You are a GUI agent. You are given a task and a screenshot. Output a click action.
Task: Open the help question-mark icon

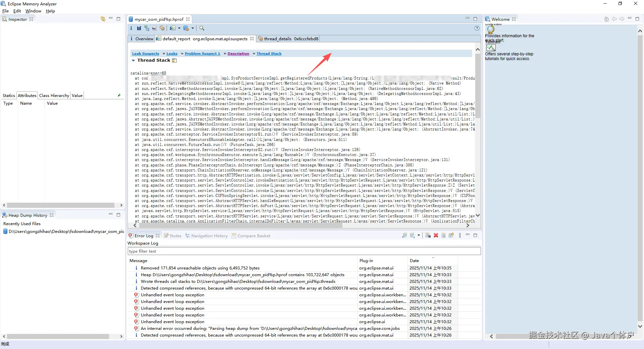pos(477,28)
